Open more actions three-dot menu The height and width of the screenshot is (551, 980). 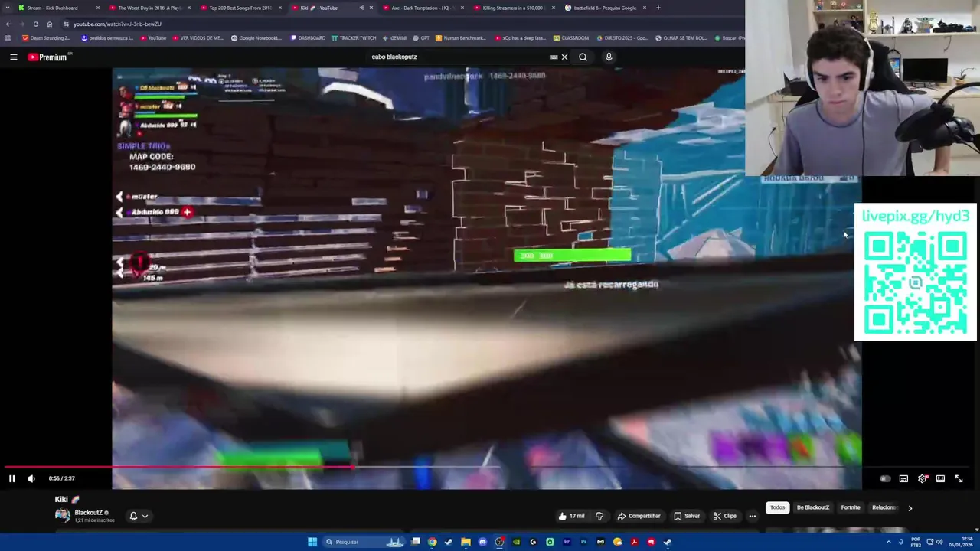pyautogui.click(x=752, y=516)
